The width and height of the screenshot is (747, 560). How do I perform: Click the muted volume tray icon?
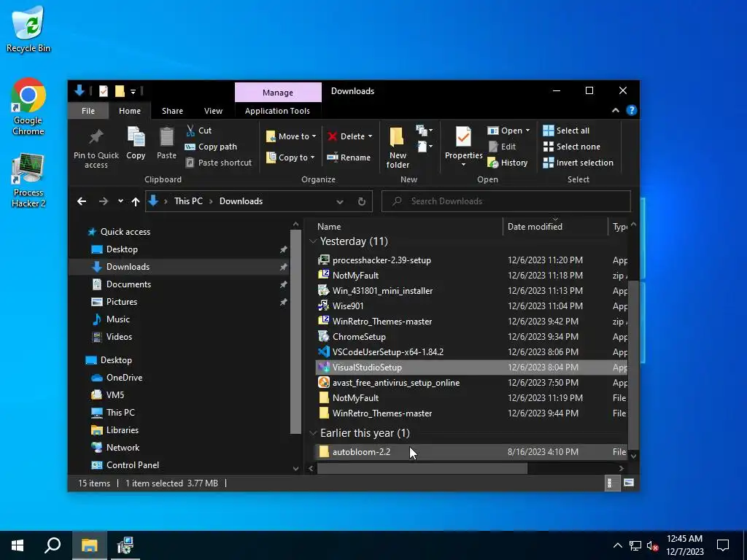pyautogui.click(x=652, y=545)
